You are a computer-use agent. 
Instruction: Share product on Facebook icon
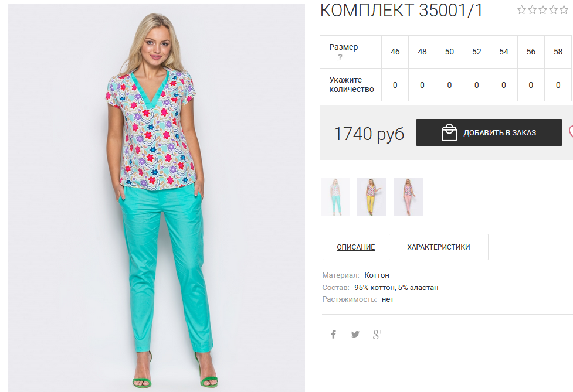333,334
